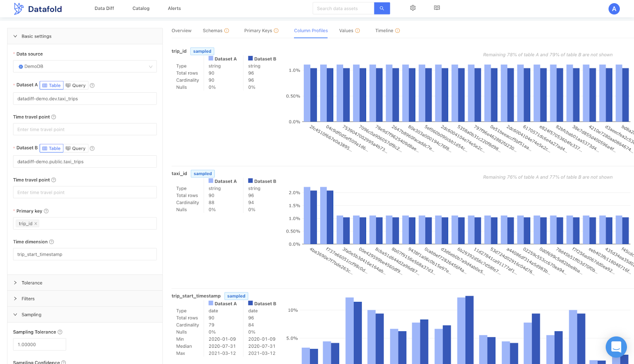Expand the Tolerance section

click(x=85, y=283)
